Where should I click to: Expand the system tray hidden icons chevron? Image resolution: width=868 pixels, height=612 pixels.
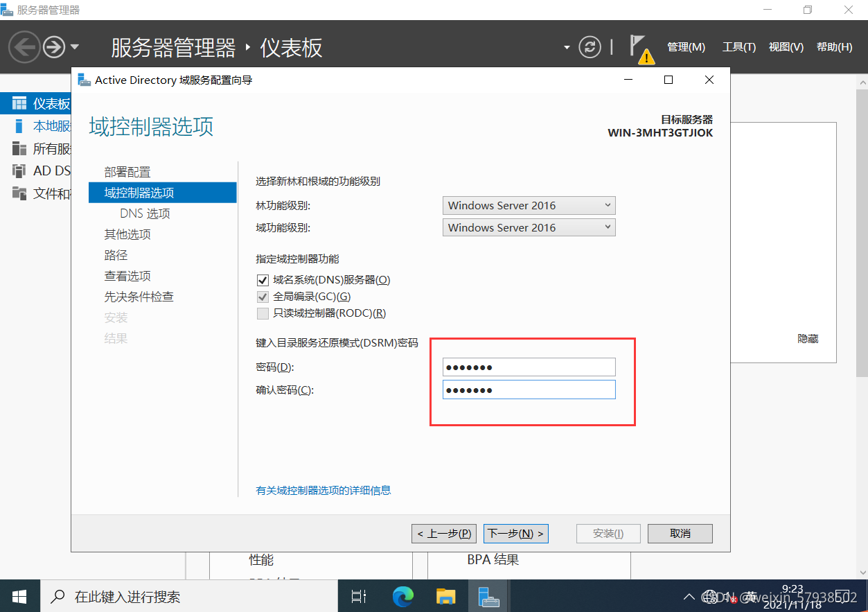[689, 596]
